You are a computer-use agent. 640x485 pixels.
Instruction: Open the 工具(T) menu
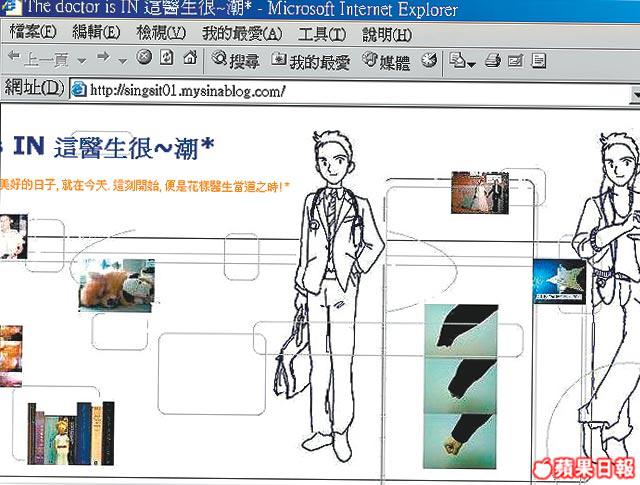[324, 34]
